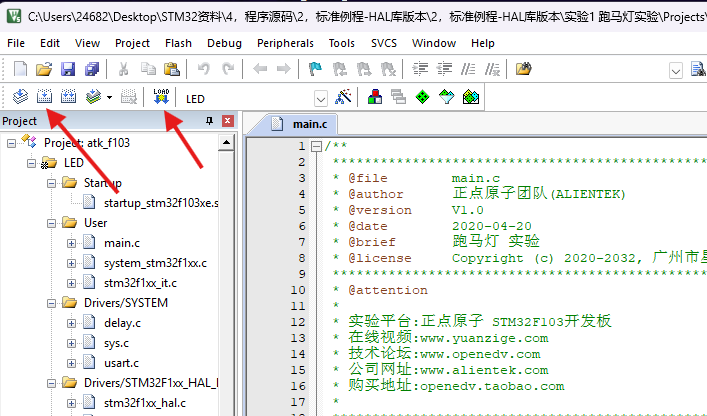Screen dimensions: 707x416
Task: Open the Tools menu
Action: [341, 43]
